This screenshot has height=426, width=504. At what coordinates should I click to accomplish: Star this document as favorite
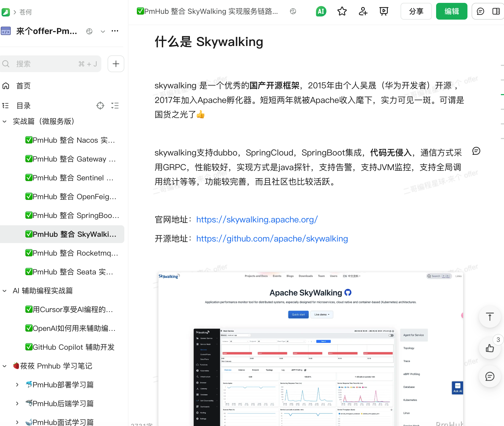tap(342, 11)
